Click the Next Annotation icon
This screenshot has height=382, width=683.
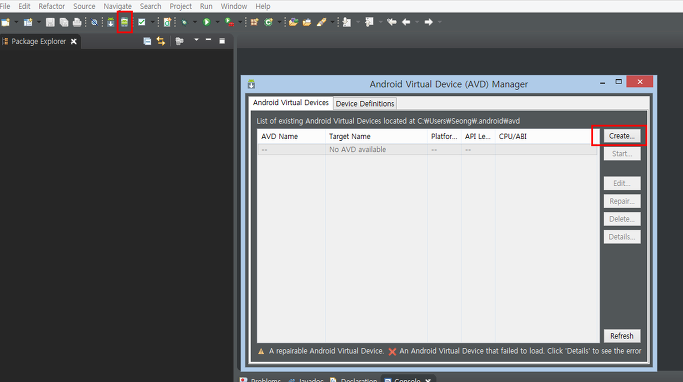point(347,22)
